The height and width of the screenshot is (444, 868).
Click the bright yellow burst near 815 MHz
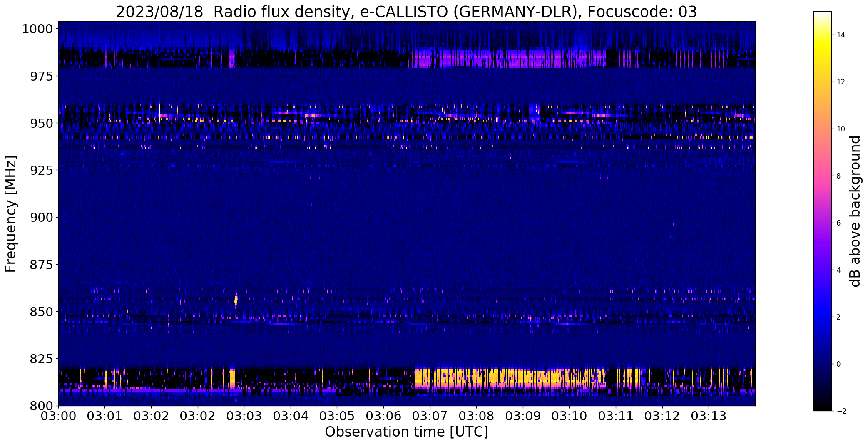[510, 379]
